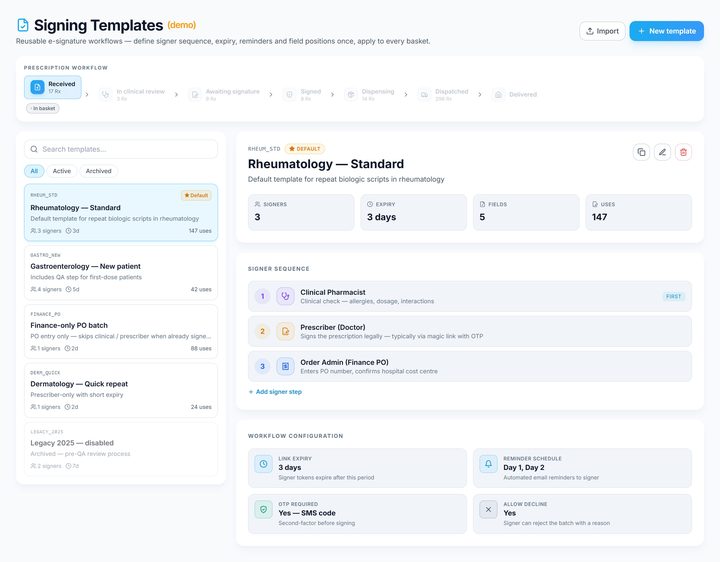720x562 pixels.
Task: Select the Dispensing workflow stage
Action: (370, 95)
